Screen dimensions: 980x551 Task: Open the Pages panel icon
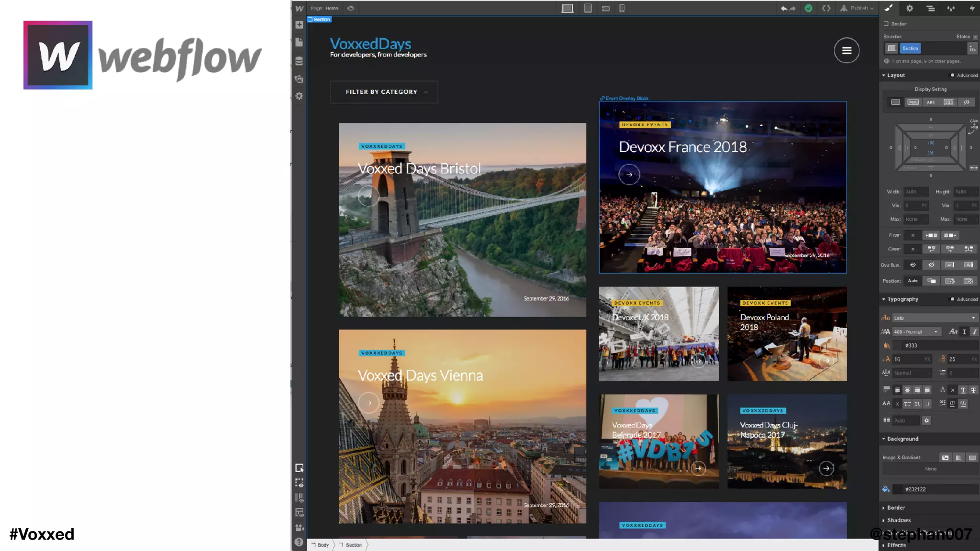(x=299, y=43)
